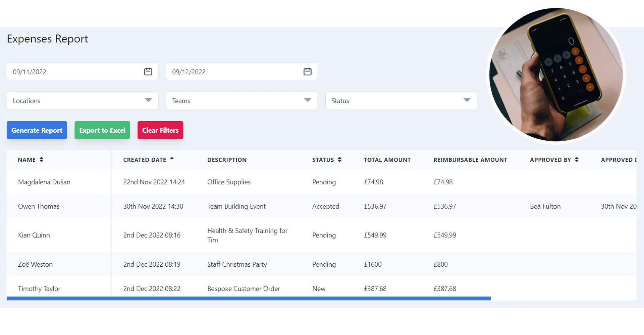Sort the table by Status
644x335 pixels.
(x=340, y=160)
